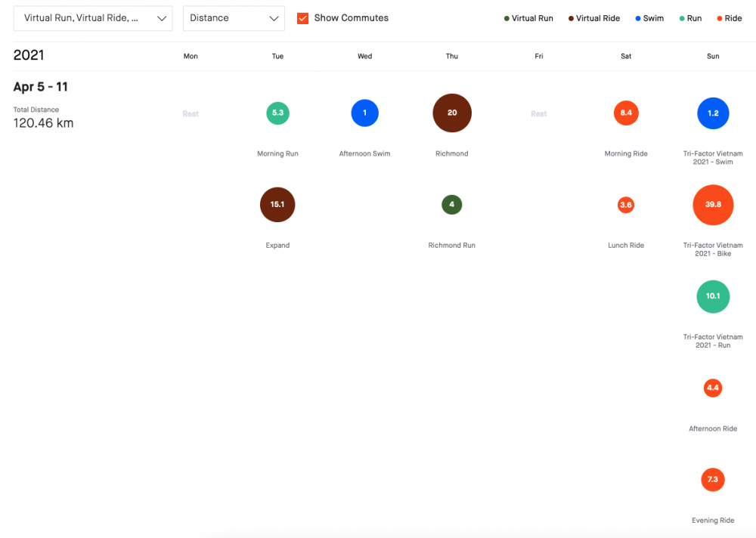
Task: Uncheck the Show Commutes checkbox
Action: [x=303, y=18]
